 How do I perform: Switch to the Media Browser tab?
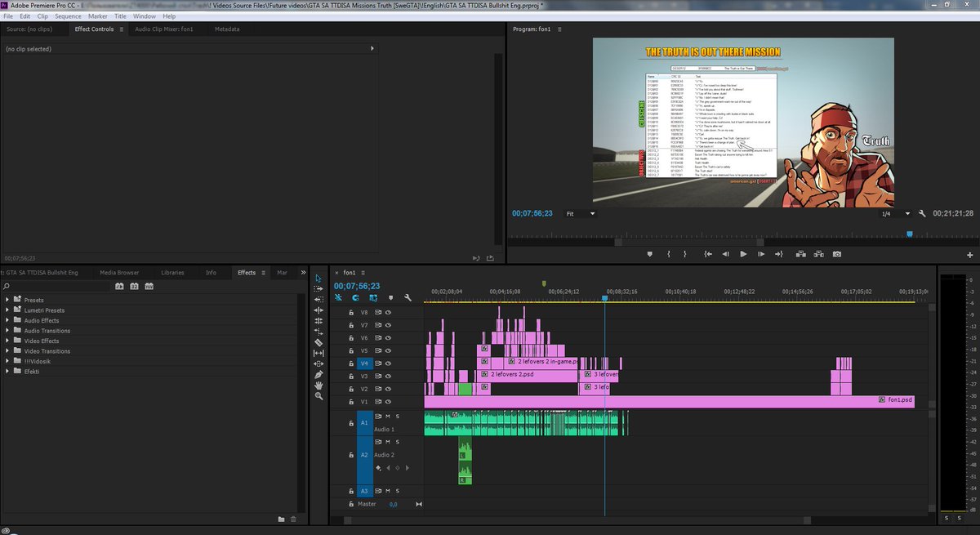coord(119,273)
